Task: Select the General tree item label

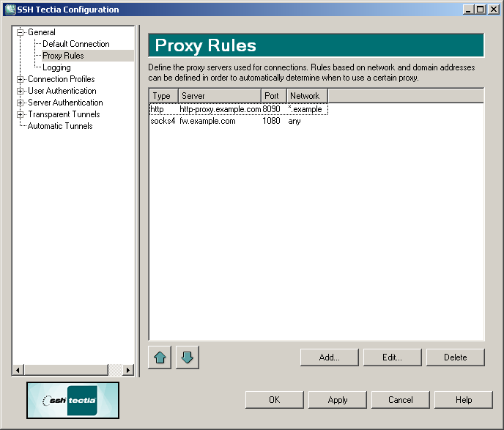Action: pyautogui.click(x=42, y=32)
